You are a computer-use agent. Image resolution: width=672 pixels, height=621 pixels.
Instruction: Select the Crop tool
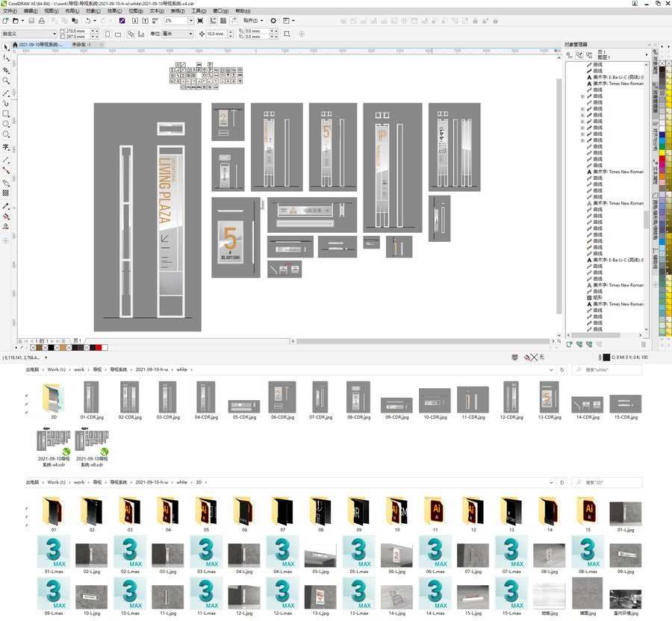tap(5, 70)
